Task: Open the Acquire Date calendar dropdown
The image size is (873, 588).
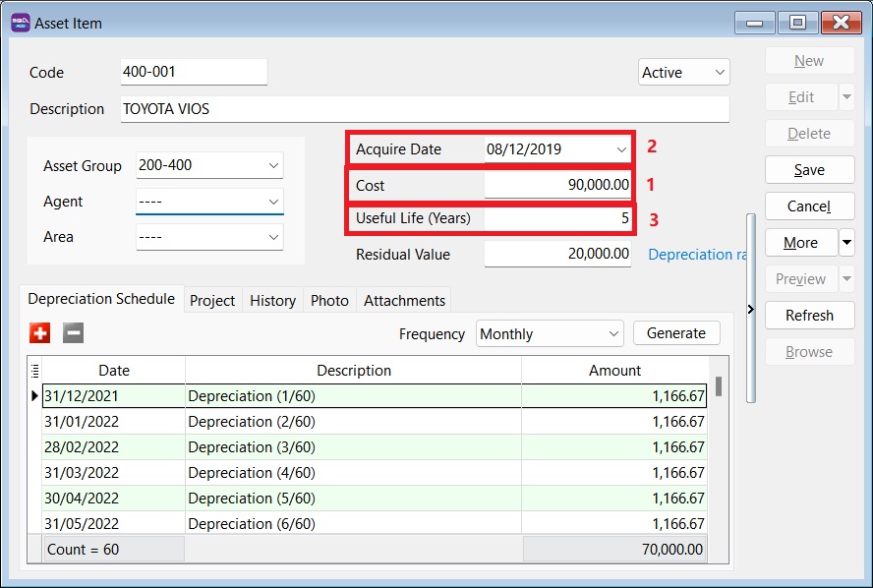Action: (621, 149)
